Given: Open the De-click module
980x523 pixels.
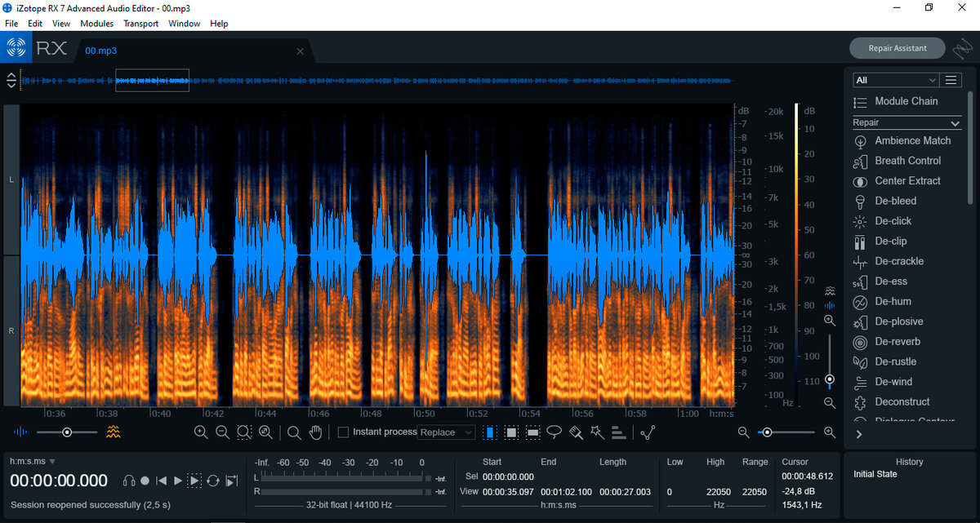Looking at the screenshot, I should tap(883, 221).
